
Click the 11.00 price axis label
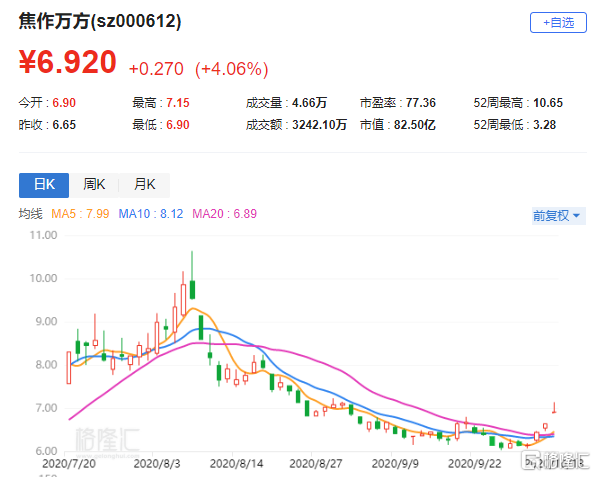[43, 235]
